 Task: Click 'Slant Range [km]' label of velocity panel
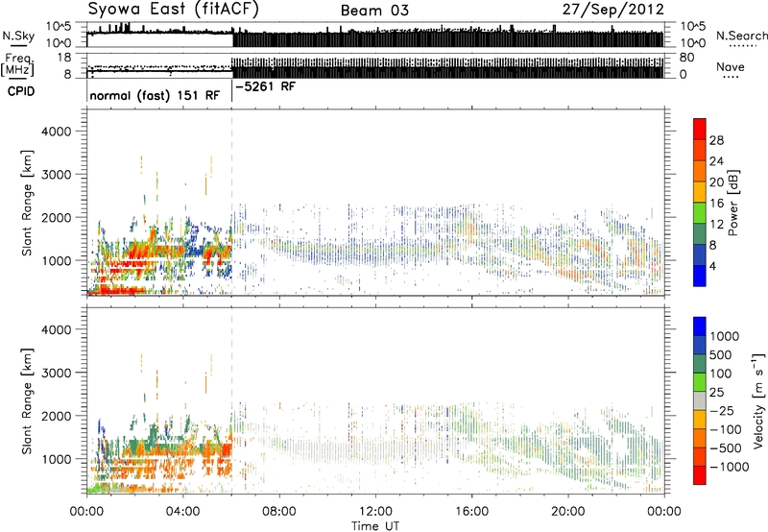[27, 400]
